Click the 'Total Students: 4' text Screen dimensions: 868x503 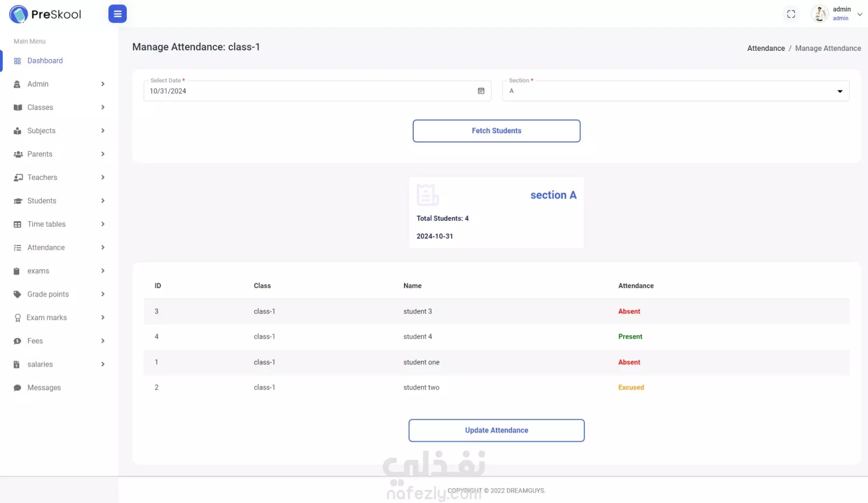[442, 218]
